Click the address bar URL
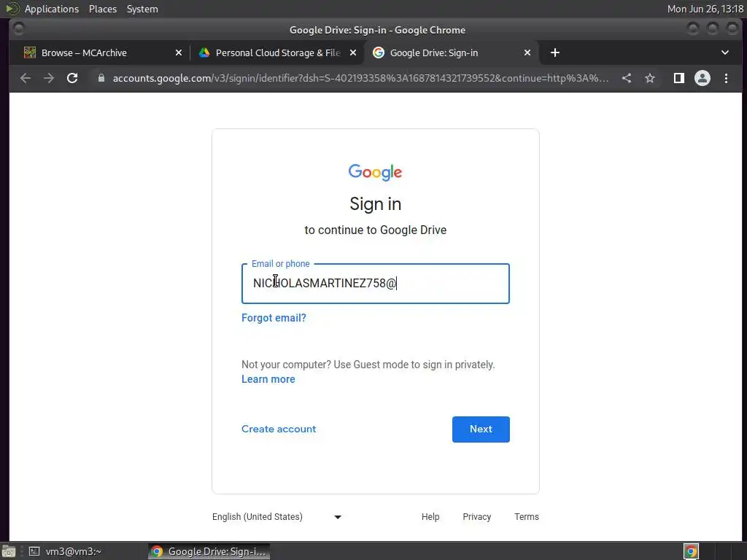This screenshot has width=747, height=560. [360, 78]
